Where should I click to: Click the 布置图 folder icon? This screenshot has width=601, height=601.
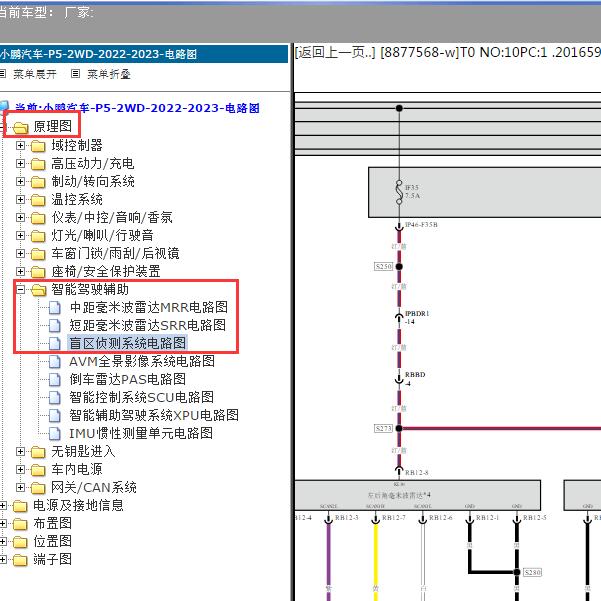click(x=20, y=524)
